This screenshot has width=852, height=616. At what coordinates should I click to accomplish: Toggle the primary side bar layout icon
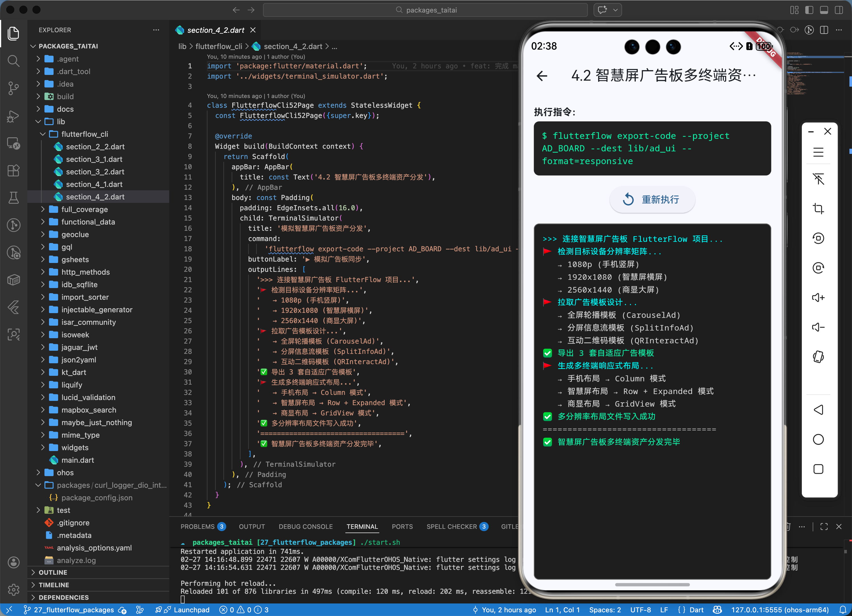[x=809, y=10]
